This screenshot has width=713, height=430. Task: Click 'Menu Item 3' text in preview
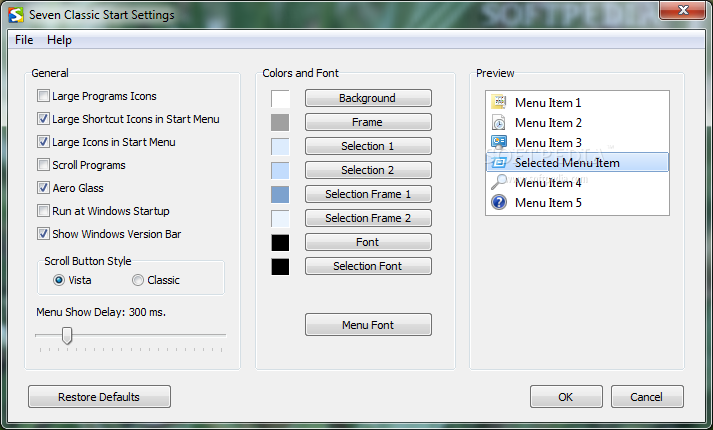(x=548, y=143)
